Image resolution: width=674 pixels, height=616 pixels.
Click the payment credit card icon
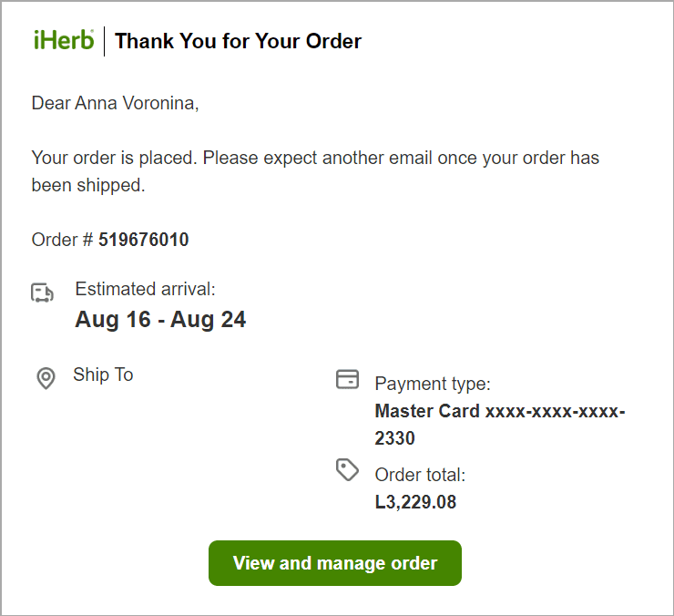[x=347, y=379]
